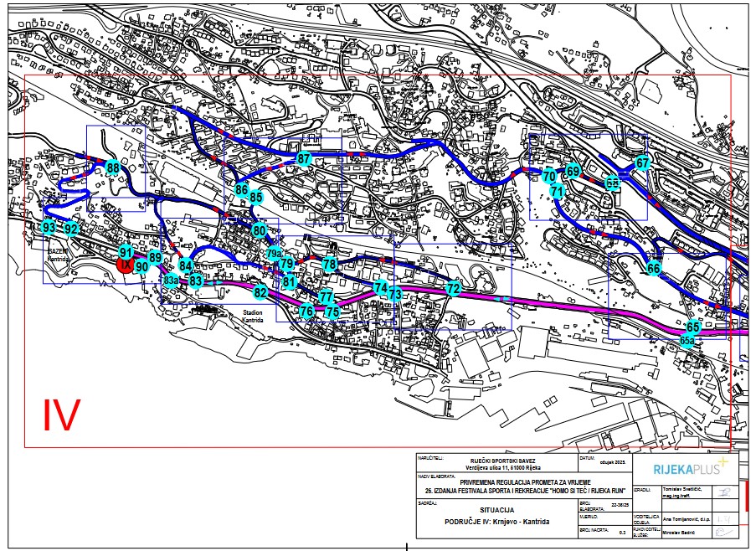Viewport: 756px width, 551px height.
Task: Select map marker number 93
Action: (x=49, y=228)
